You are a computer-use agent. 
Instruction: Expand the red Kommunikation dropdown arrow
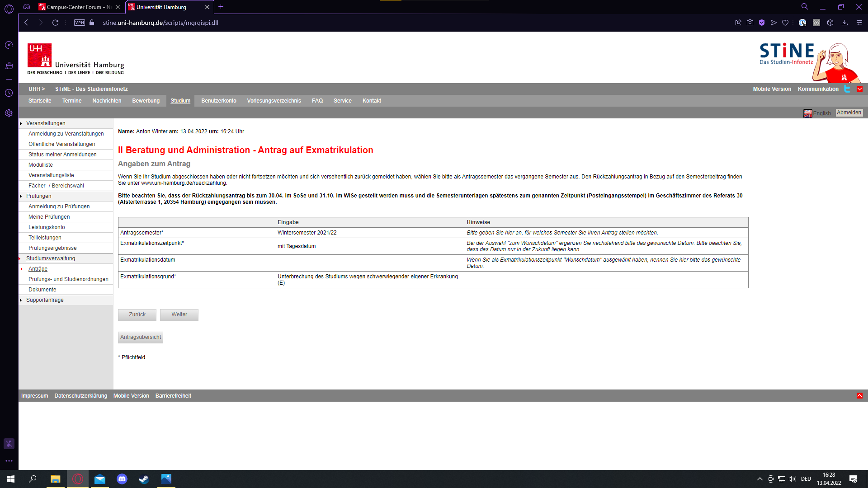(860, 89)
